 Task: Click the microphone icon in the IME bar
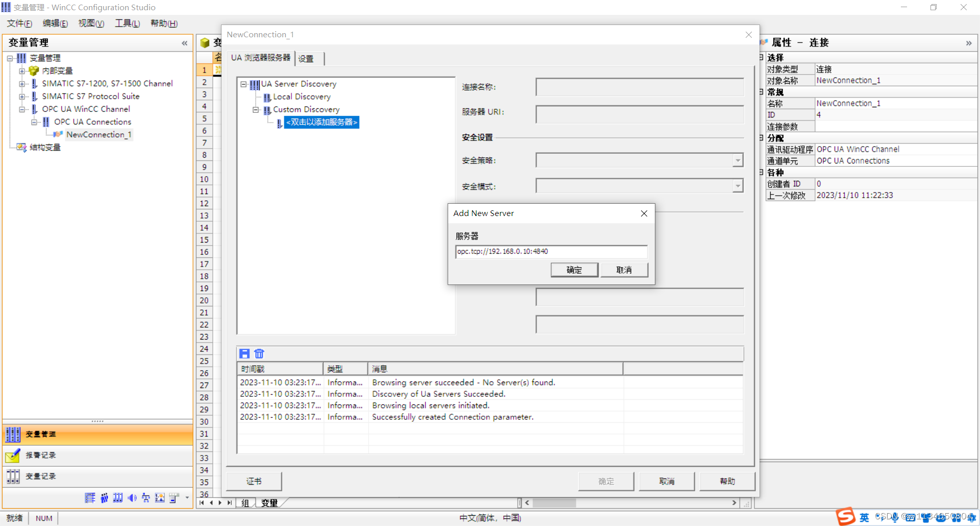coord(895,517)
